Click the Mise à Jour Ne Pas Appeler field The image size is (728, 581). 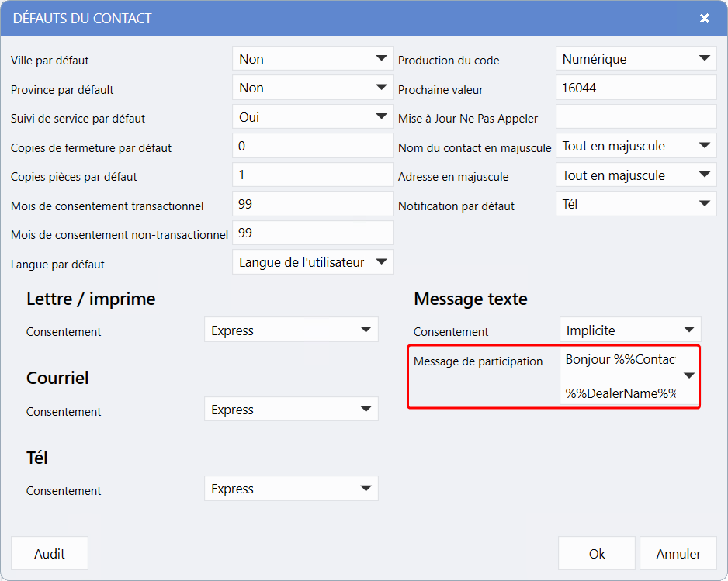636,117
